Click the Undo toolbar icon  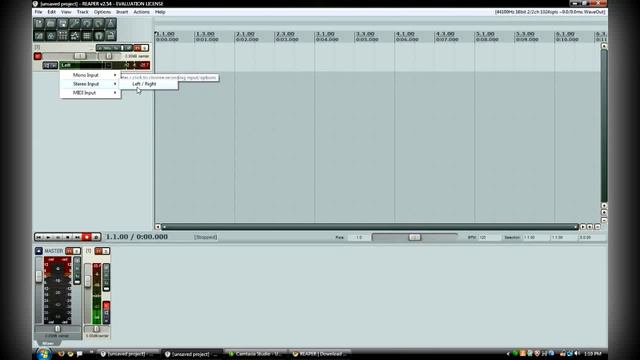coord(87,24)
